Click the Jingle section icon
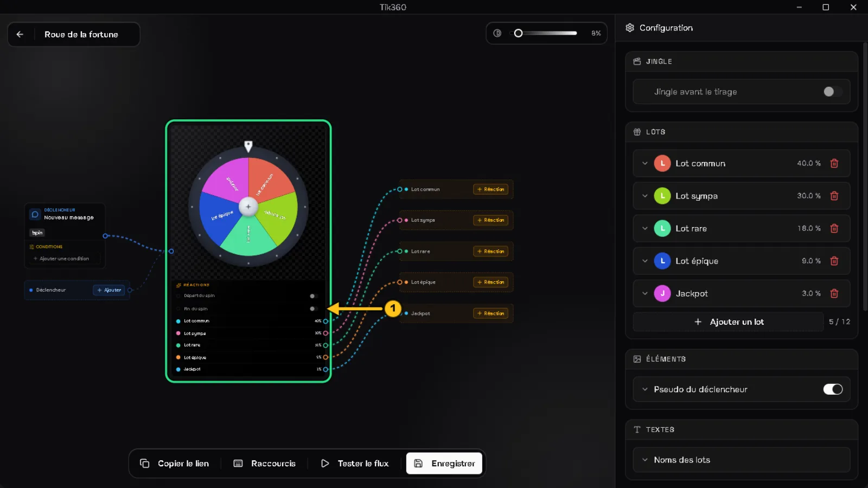The image size is (868, 488). click(x=637, y=61)
